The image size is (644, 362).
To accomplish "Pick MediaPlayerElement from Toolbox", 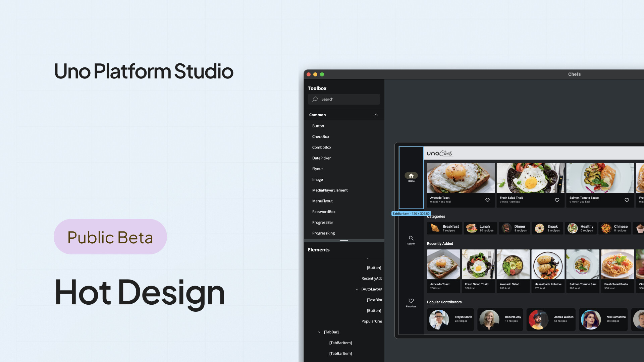I will (330, 190).
